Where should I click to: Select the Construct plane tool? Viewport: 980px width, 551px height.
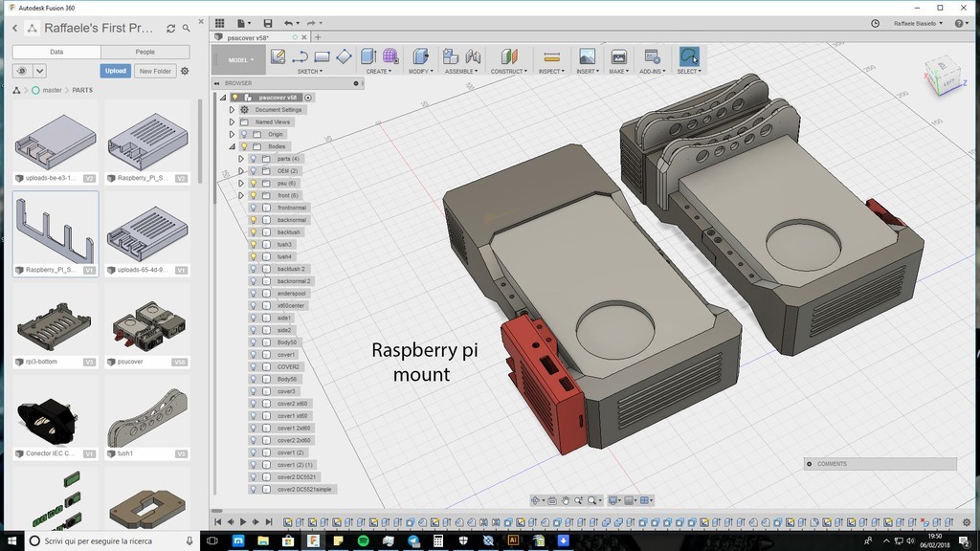pyautogui.click(x=509, y=56)
